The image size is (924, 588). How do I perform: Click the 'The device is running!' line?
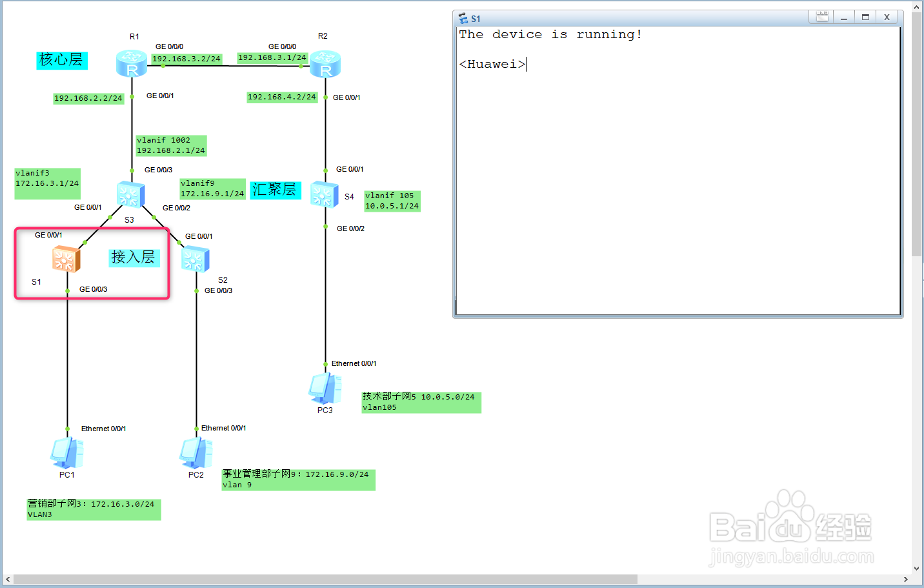pyautogui.click(x=550, y=35)
